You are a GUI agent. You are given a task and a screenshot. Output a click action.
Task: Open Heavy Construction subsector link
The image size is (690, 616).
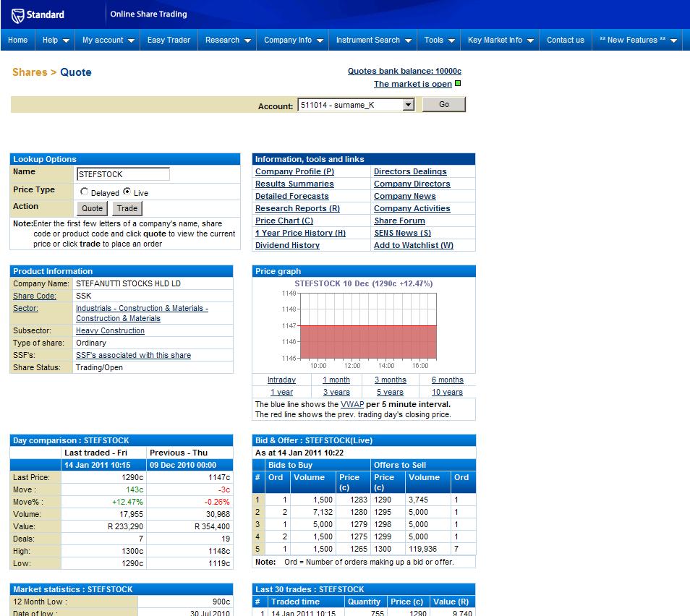pyautogui.click(x=110, y=331)
